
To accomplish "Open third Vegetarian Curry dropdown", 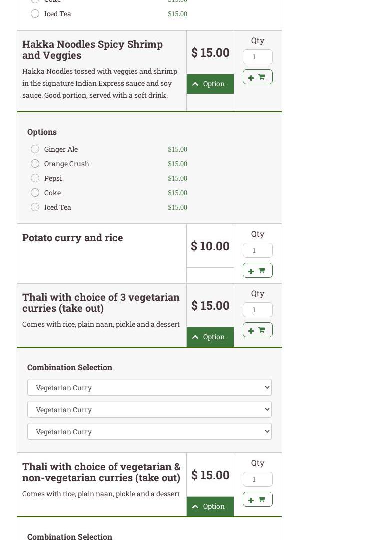I will point(149,431).
